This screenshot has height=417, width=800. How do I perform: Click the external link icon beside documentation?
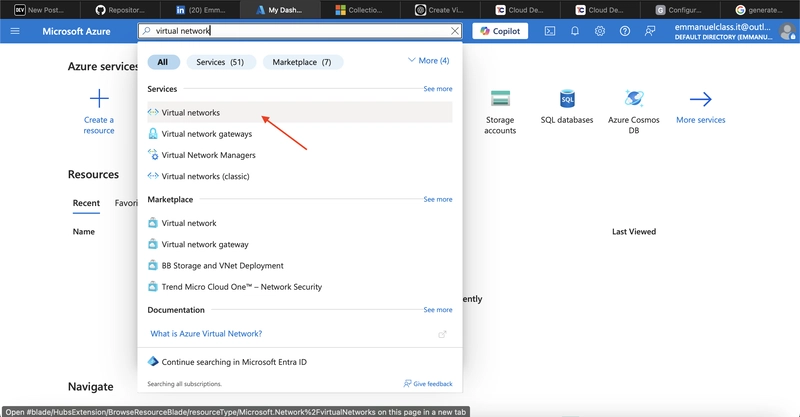tap(442, 334)
